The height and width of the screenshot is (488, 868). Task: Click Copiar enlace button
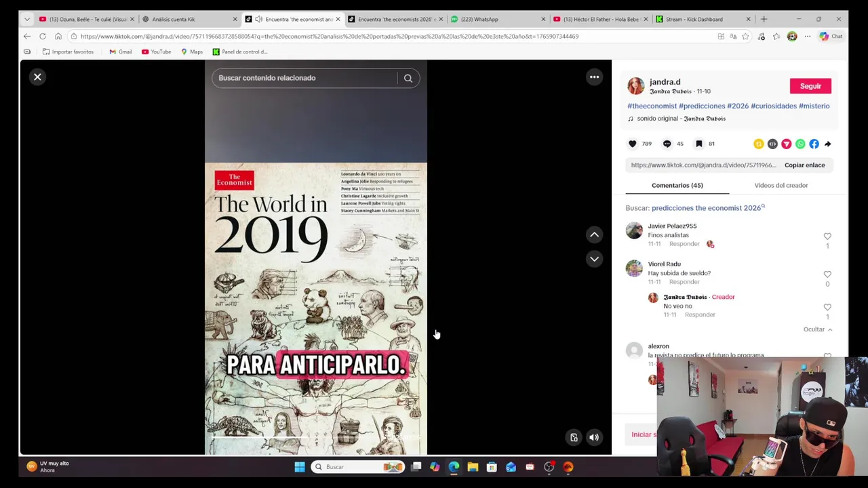(805, 165)
